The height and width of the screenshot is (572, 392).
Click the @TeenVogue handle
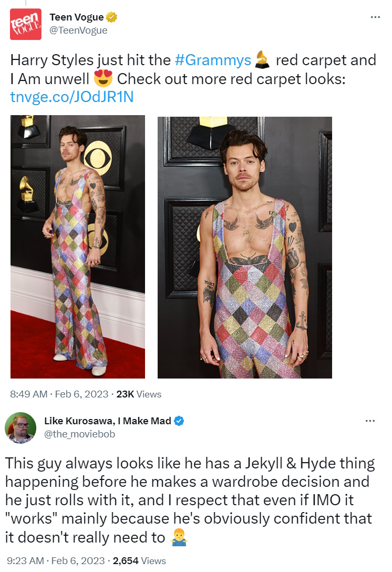[78, 30]
